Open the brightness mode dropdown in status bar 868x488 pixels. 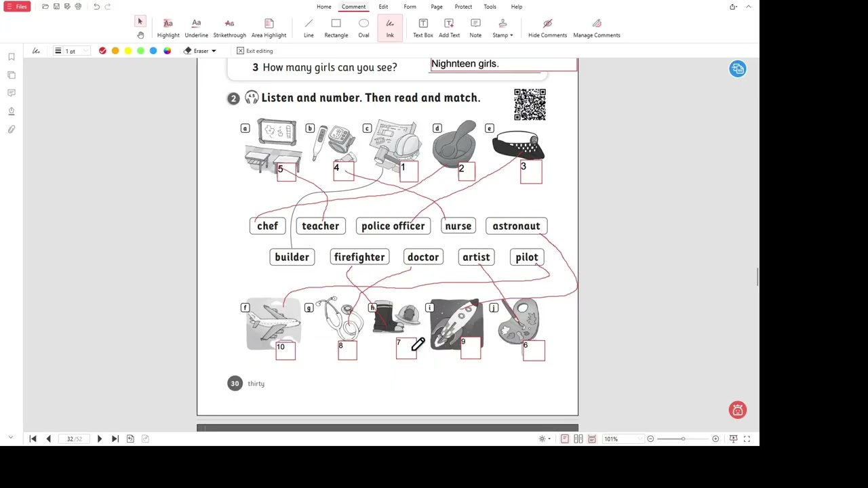tap(545, 439)
